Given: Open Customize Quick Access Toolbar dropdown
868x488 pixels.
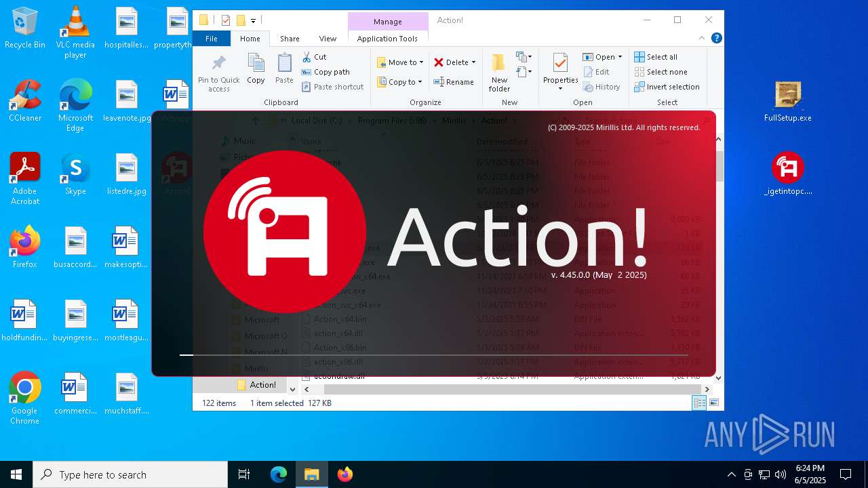Looking at the screenshot, I should 253,21.
